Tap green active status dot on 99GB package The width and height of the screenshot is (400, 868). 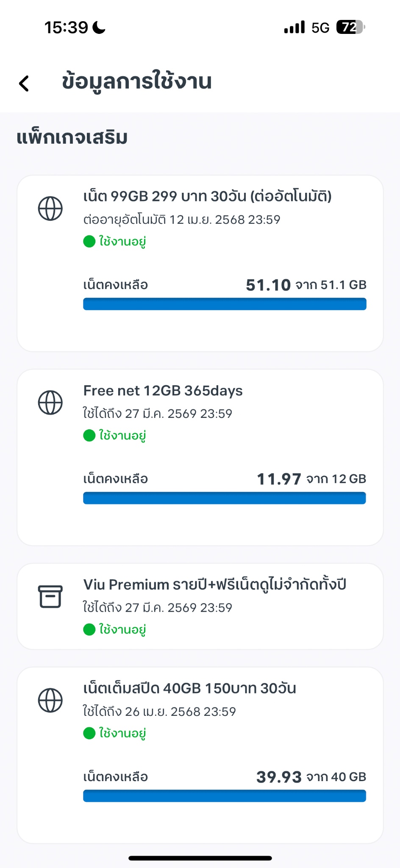click(x=89, y=242)
